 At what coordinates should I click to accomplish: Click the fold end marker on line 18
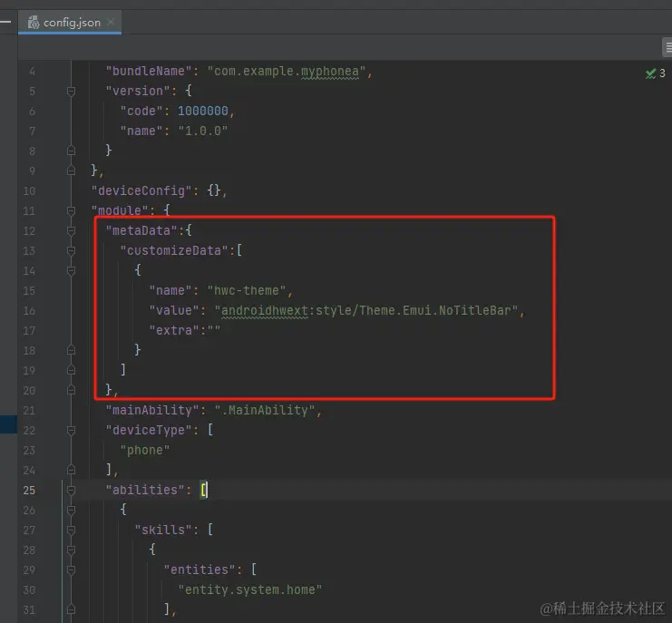[x=71, y=350]
